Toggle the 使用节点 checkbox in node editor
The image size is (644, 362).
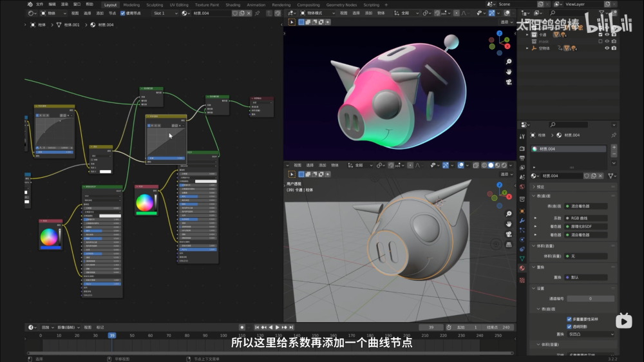coord(122,13)
